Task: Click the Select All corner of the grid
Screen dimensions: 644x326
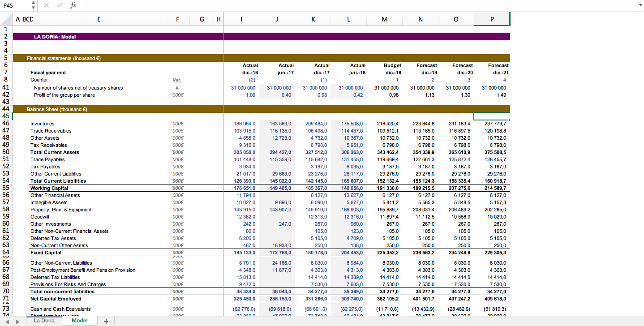Action: (x=6, y=19)
